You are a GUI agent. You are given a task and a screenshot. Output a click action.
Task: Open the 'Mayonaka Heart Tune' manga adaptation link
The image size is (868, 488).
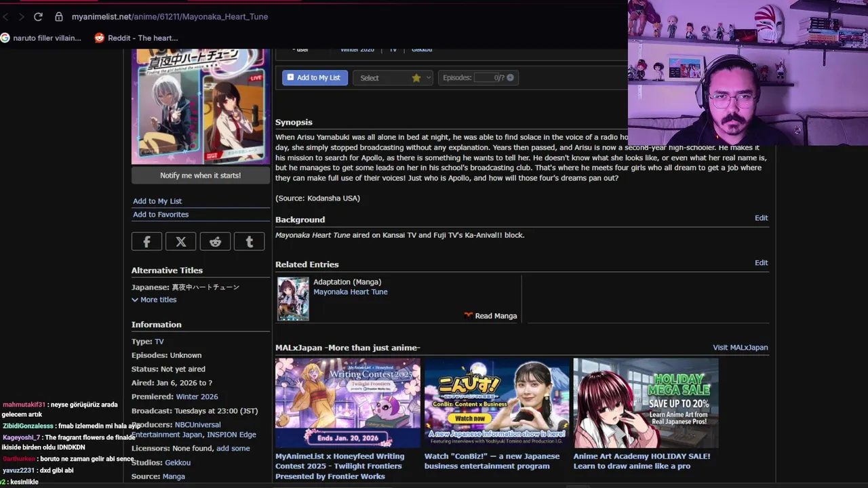(351, 291)
